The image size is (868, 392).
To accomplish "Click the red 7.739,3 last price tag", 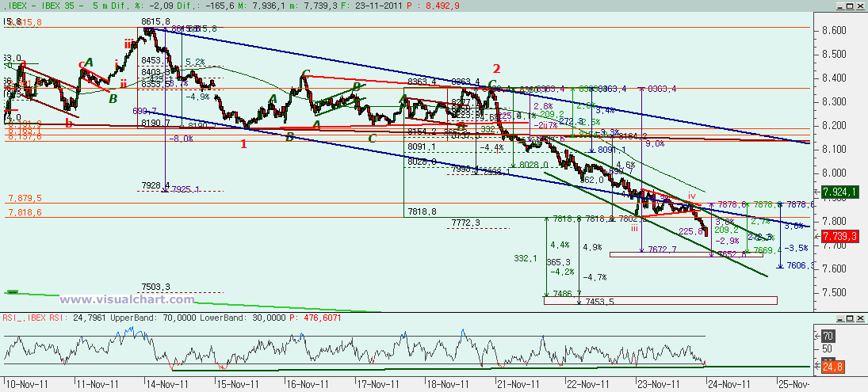I will [839, 236].
